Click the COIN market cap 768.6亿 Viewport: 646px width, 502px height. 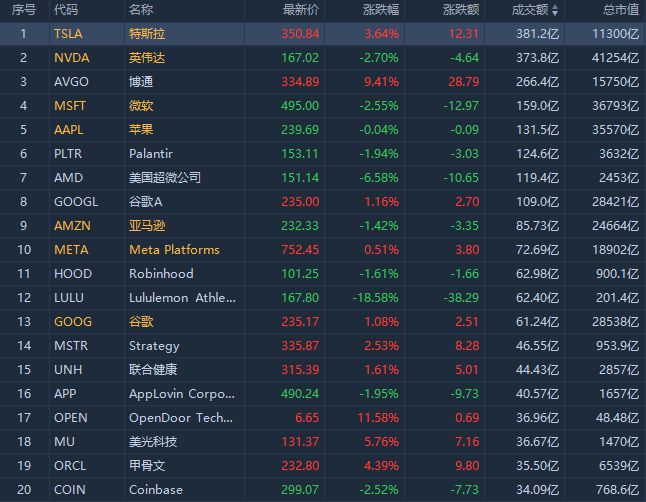pyautogui.click(x=618, y=490)
